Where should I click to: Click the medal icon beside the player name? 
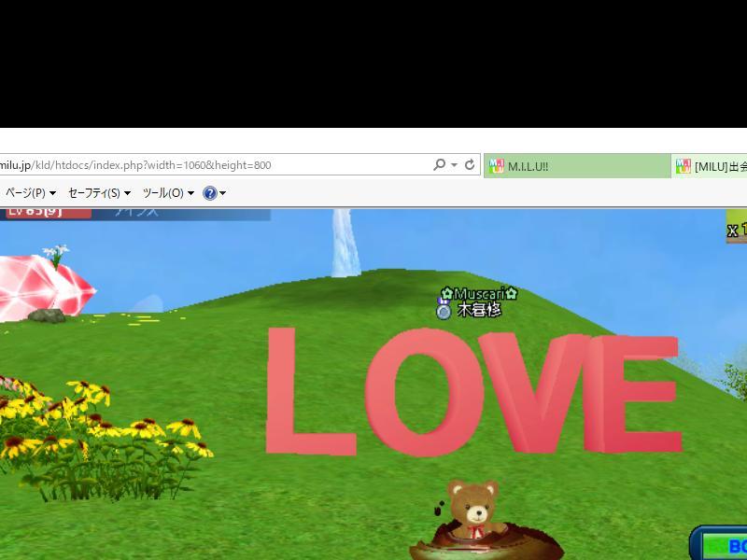[x=444, y=310]
